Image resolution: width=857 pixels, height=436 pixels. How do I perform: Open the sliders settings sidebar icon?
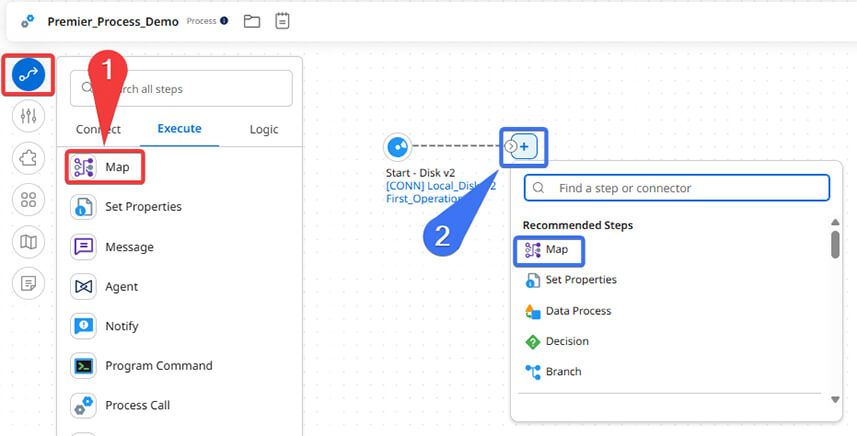pyautogui.click(x=28, y=116)
